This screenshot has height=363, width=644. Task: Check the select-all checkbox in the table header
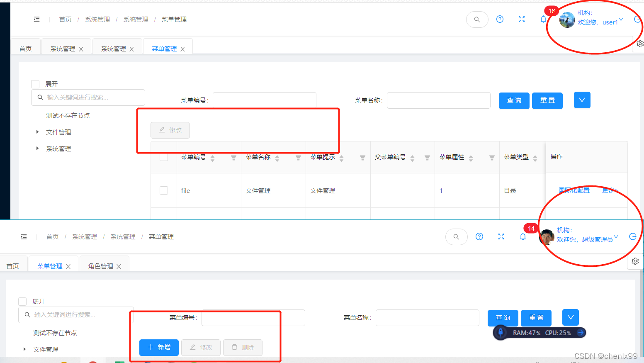[x=163, y=157]
